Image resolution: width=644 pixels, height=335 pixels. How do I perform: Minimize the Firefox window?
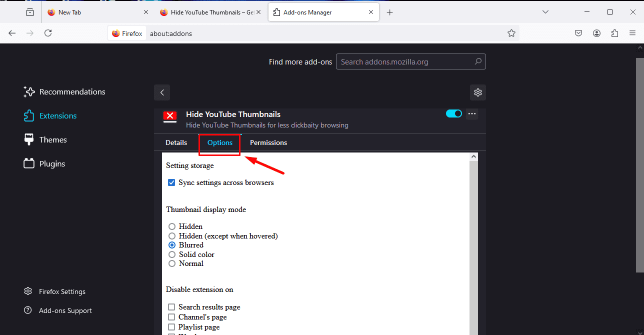click(x=587, y=12)
